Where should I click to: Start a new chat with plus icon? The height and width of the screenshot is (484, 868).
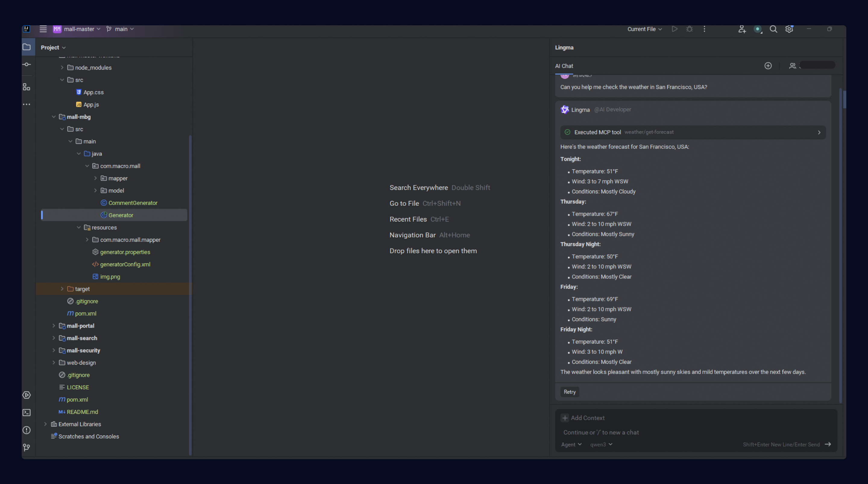(x=768, y=66)
